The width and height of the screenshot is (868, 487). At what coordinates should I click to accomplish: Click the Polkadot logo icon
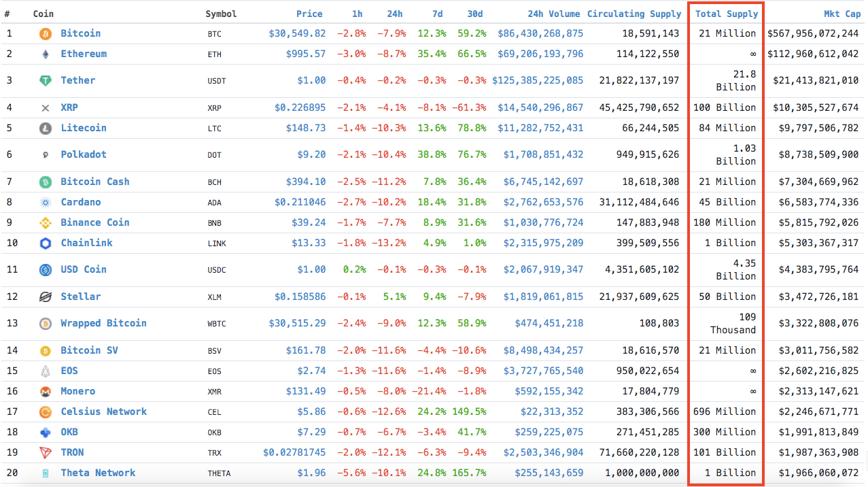coord(46,155)
